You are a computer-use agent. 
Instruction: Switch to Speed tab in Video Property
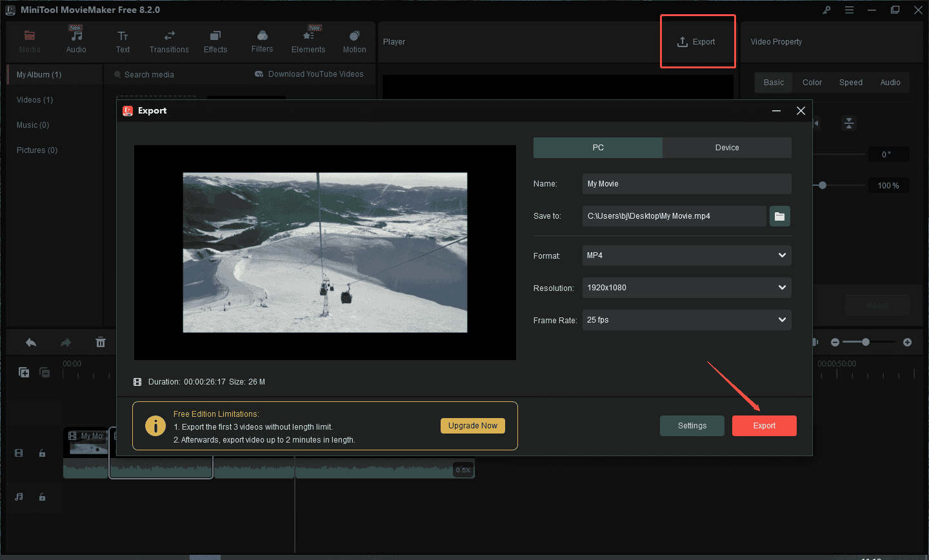click(851, 83)
